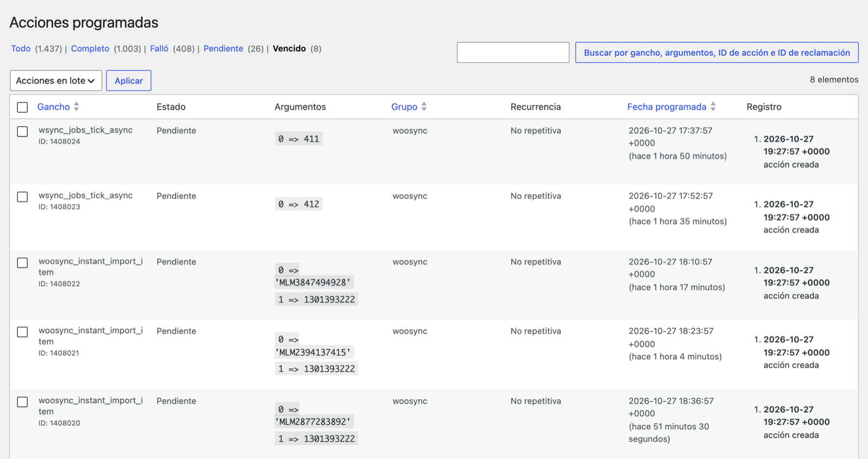Click the Acciones programadas heading
868x459 pixels.
tap(84, 23)
